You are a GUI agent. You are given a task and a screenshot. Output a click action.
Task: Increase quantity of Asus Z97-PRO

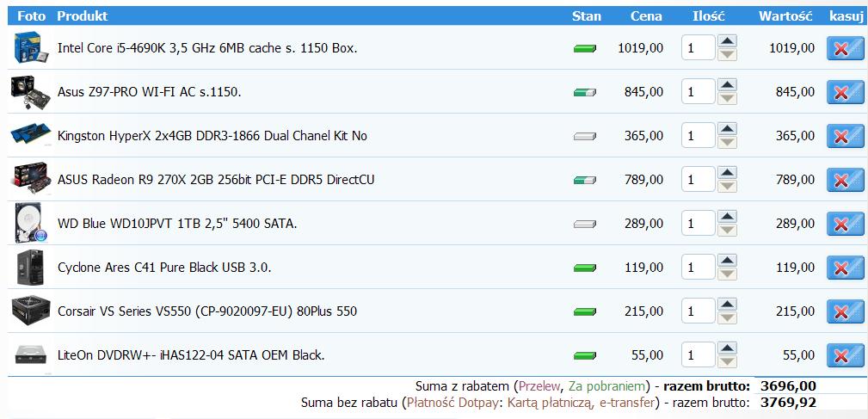click(x=727, y=84)
